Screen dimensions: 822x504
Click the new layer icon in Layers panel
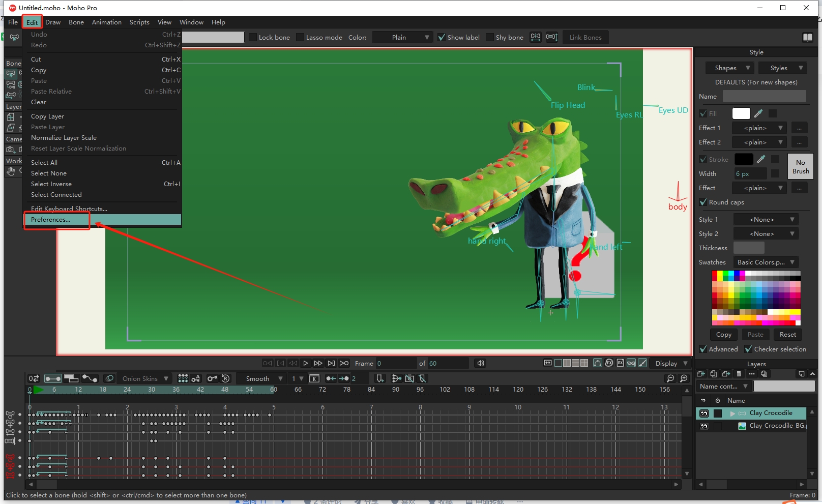click(701, 374)
